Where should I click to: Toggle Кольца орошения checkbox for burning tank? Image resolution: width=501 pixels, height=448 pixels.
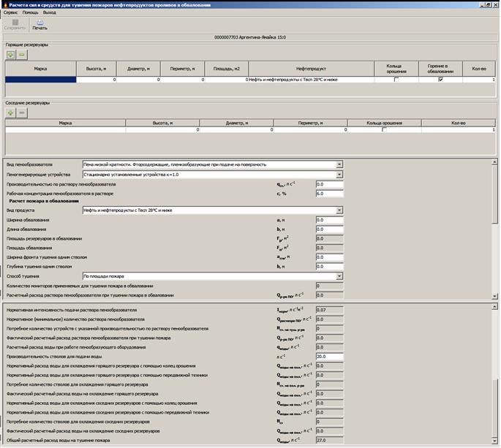pos(397,80)
